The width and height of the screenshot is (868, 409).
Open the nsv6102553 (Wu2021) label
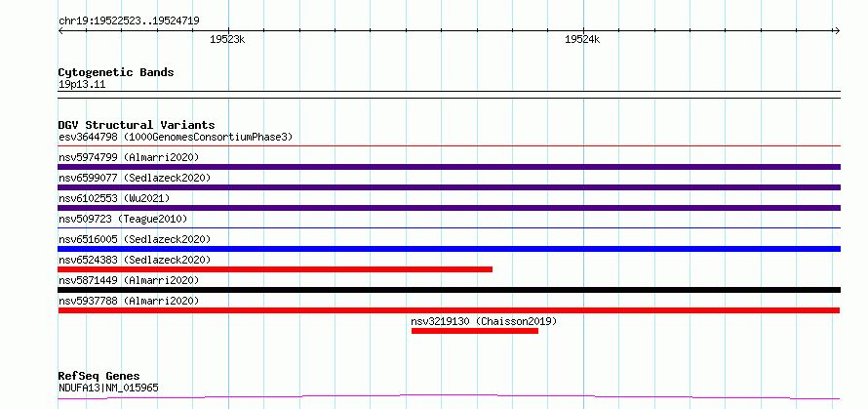tap(113, 198)
